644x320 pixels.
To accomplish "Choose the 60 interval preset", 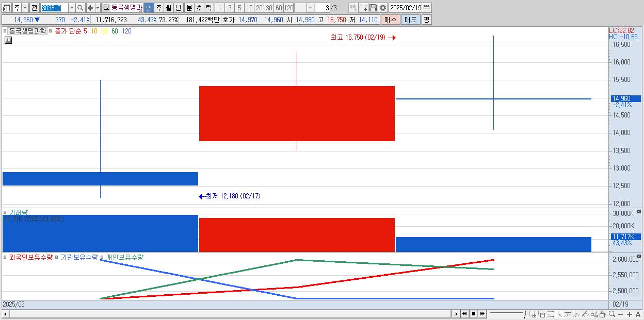I will tap(279, 8).
